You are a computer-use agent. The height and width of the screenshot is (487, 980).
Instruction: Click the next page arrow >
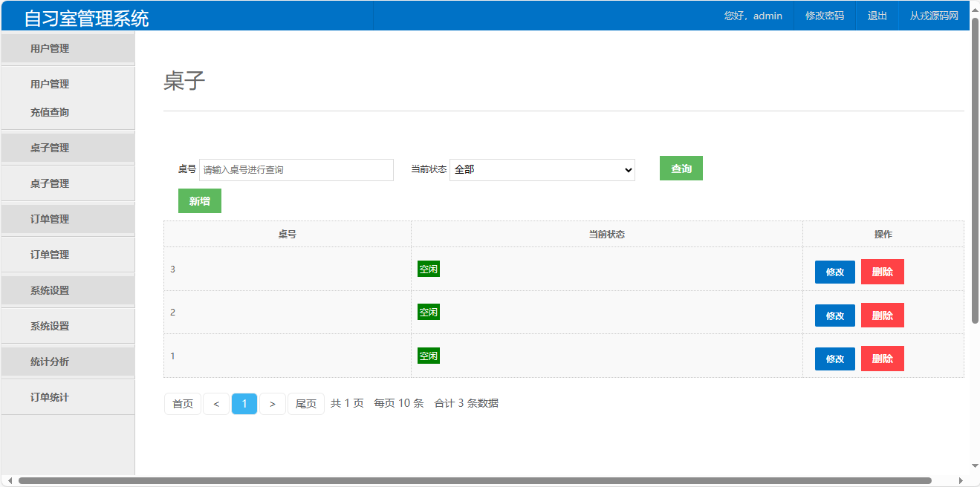[x=273, y=404]
